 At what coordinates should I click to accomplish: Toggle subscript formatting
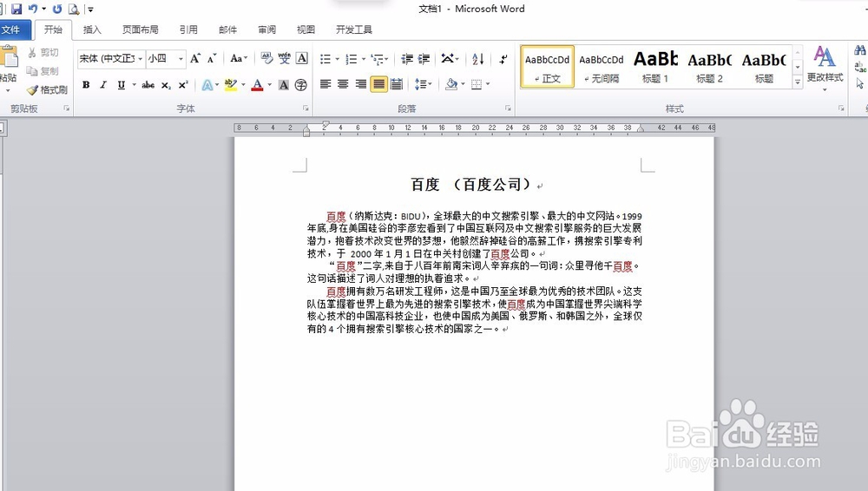166,85
